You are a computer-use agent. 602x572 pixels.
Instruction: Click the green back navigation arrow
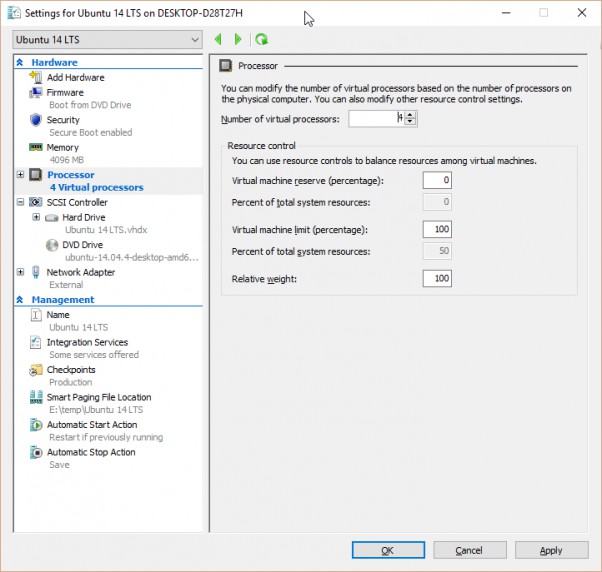point(218,39)
